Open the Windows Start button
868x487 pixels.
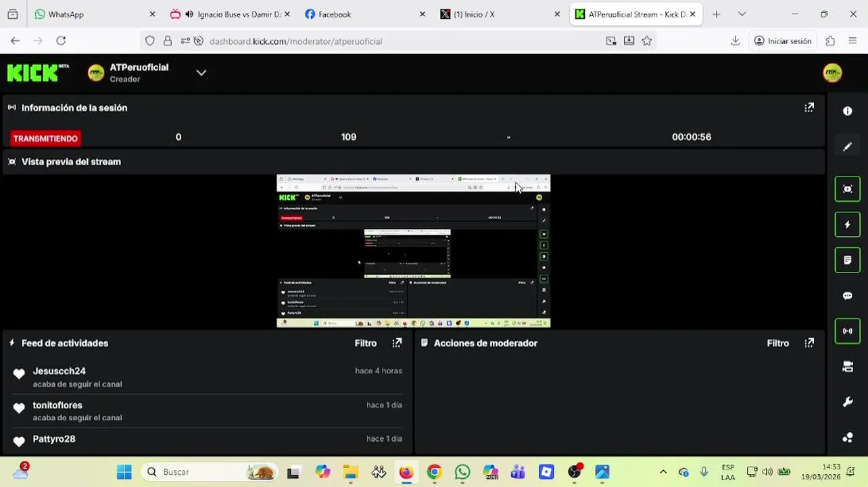coord(124,472)
